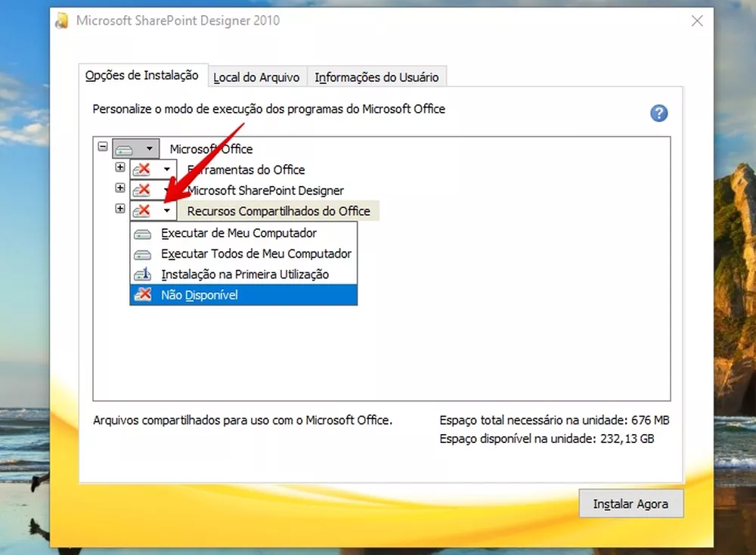Click text Espaço disponível na unidade: 232,13 GB

(547, 439)
